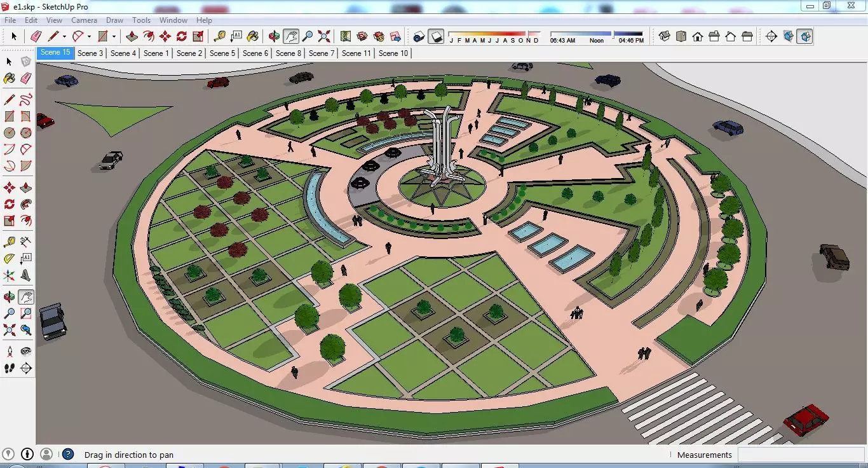The width and height of the screenshot is (868, 468).
Task: Click the user sign-in status bar icon
Action: [46, 454]
